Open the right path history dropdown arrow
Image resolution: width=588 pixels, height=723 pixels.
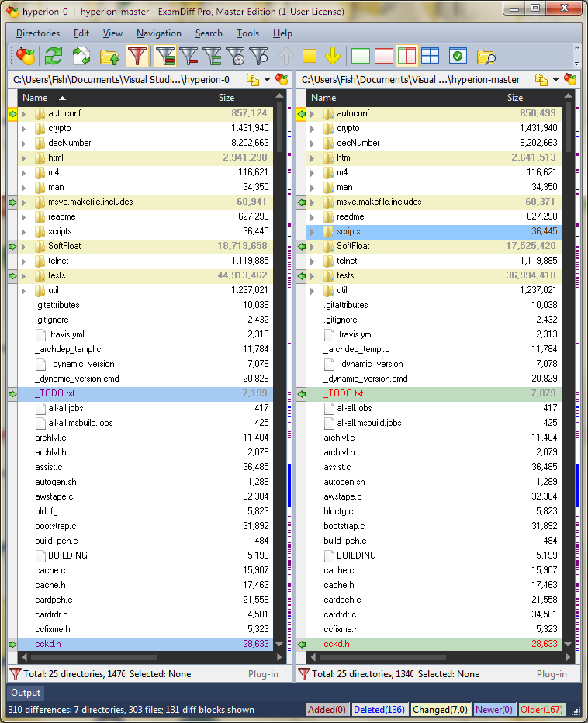click(555, 80)
